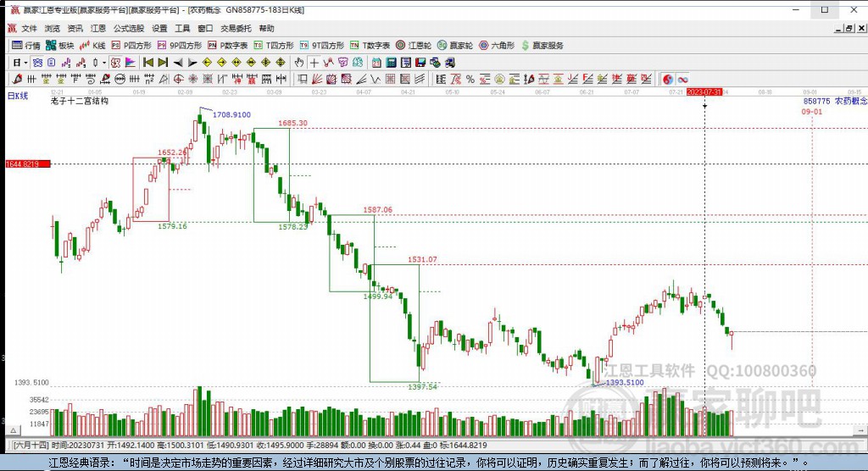
Task: Open the 9P四方形 tool
Action: pyautogui.click(x=180, y=46)
